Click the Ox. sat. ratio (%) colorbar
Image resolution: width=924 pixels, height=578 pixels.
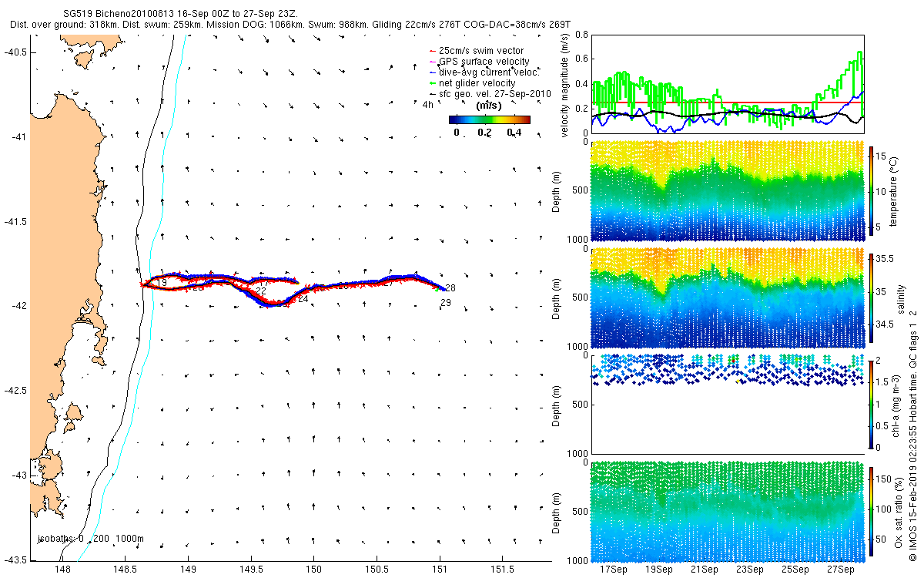(x=872, y=511)
